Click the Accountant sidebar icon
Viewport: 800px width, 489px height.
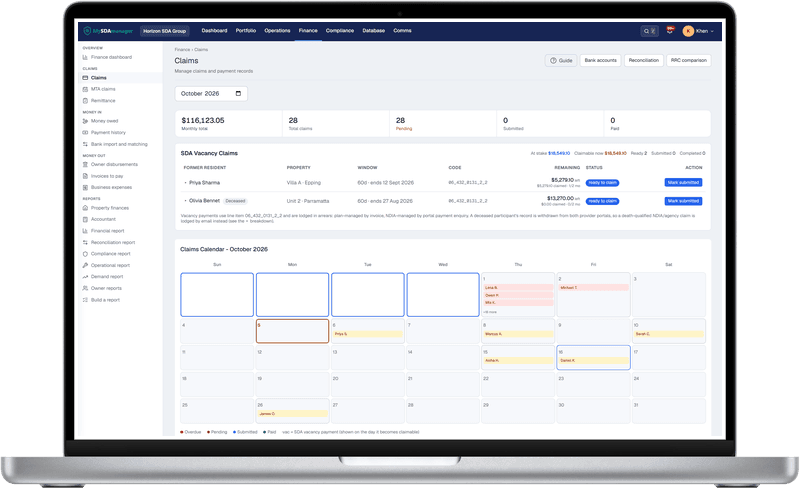85,219
